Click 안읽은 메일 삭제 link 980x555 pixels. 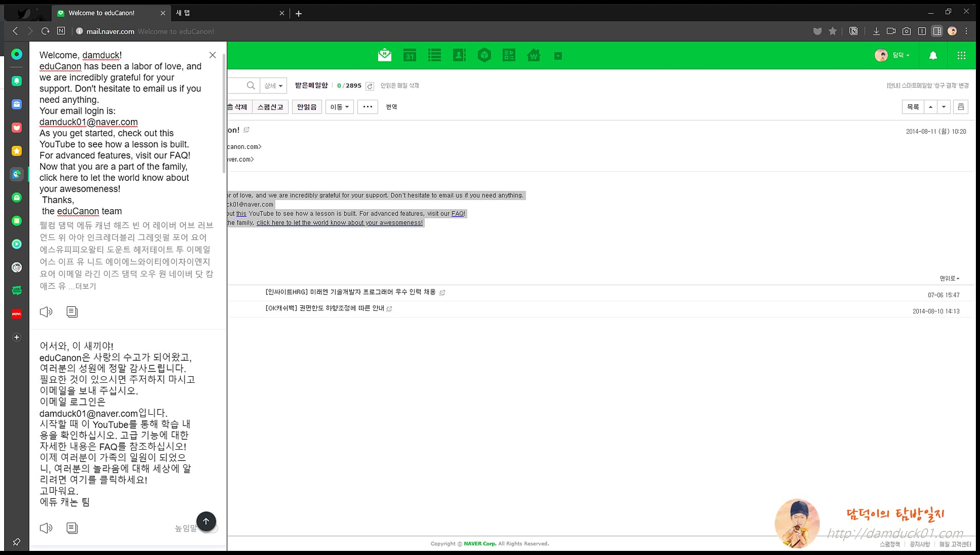[x=400, y=86]
